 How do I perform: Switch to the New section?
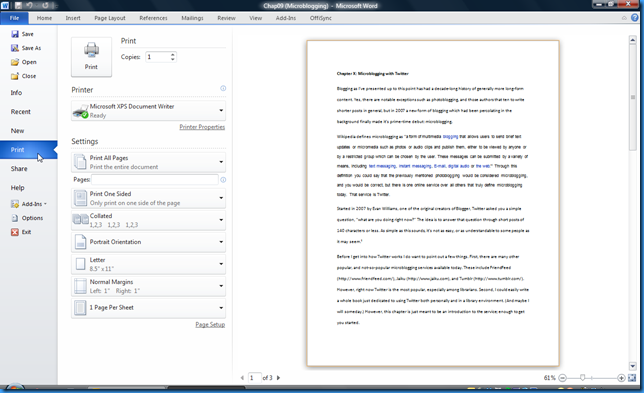point(17,131)
